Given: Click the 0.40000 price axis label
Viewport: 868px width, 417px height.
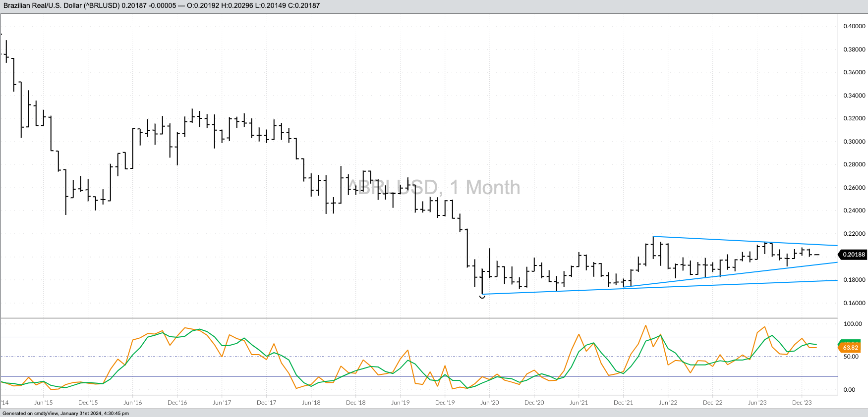Looking at the screenshot, I should pyautogui.click(x=854, y=26).
